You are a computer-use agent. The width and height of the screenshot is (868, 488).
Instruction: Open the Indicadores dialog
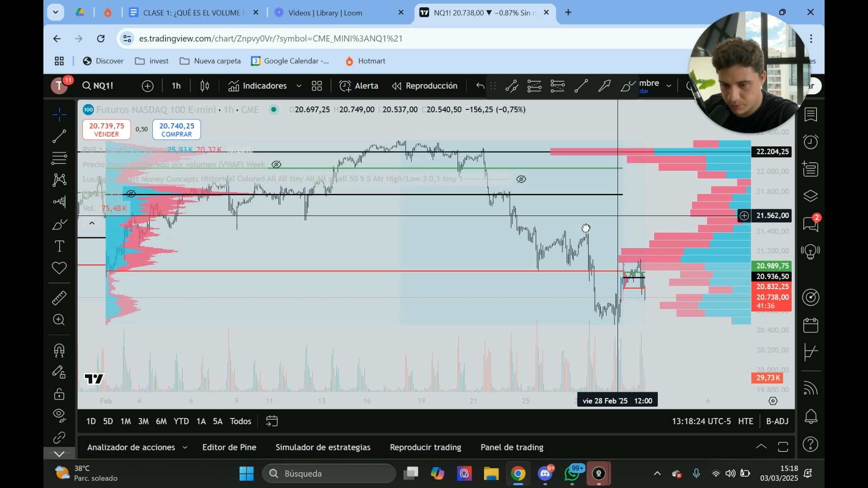pyautogui.click(x=258, y=86)
